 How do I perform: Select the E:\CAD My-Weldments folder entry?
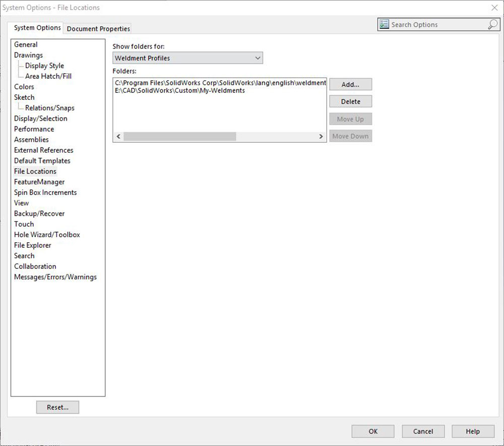click(180, 90)
